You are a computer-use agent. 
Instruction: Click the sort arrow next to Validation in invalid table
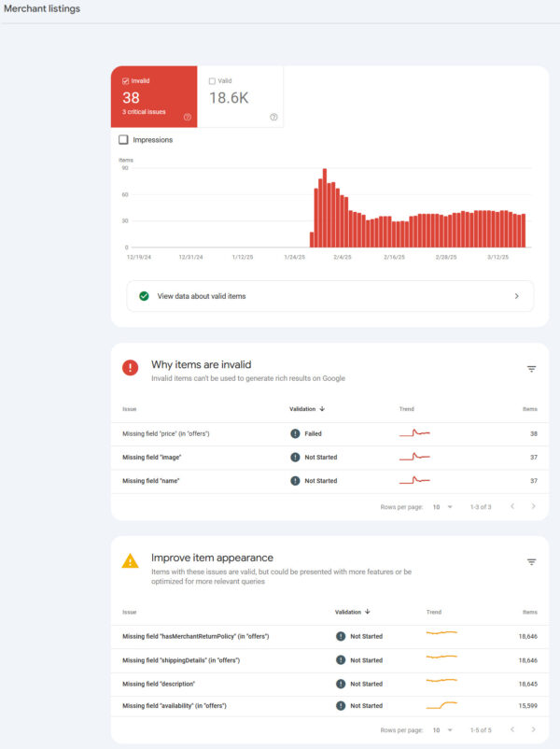pyautogui.click(x=322, y=409)
